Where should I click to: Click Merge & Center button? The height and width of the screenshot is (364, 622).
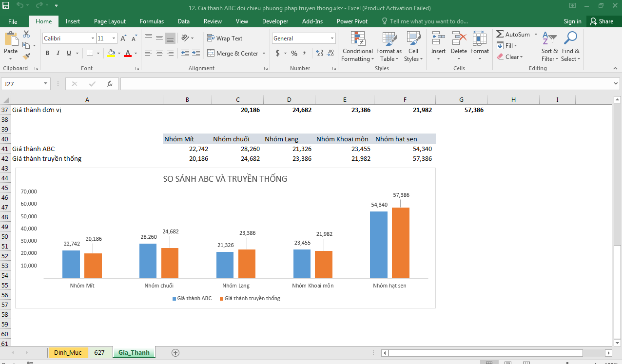(x=233, y=53)
